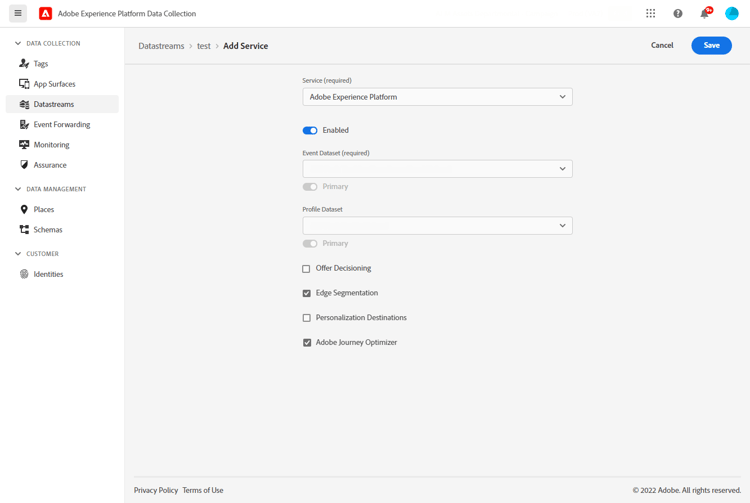Open the Service dropdown

437,97
